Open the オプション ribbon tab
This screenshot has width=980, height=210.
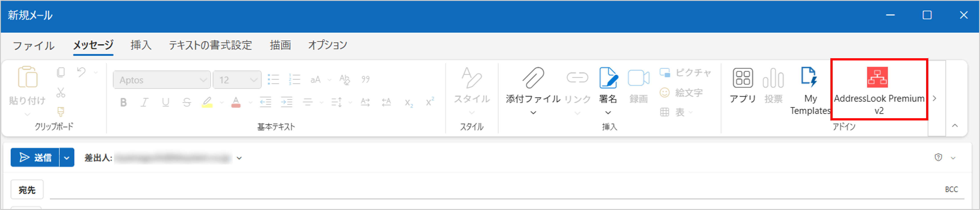[327, 45]
